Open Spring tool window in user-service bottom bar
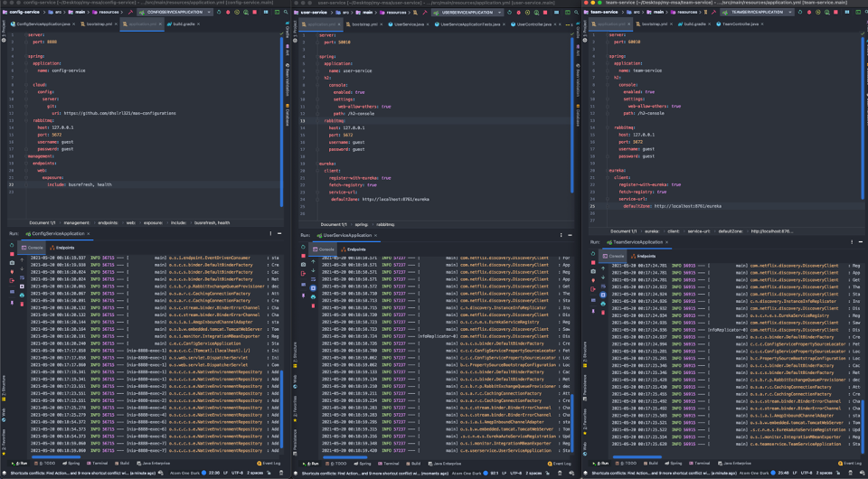868x479 pixels. point(363,464)
